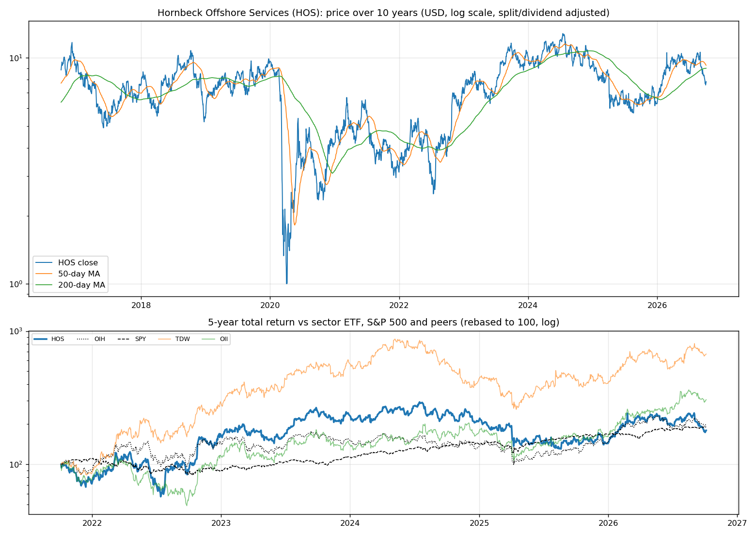Click the 10² y-axis label on the bottom chart
The image size is (756, 536).
(x=16, y=464)
